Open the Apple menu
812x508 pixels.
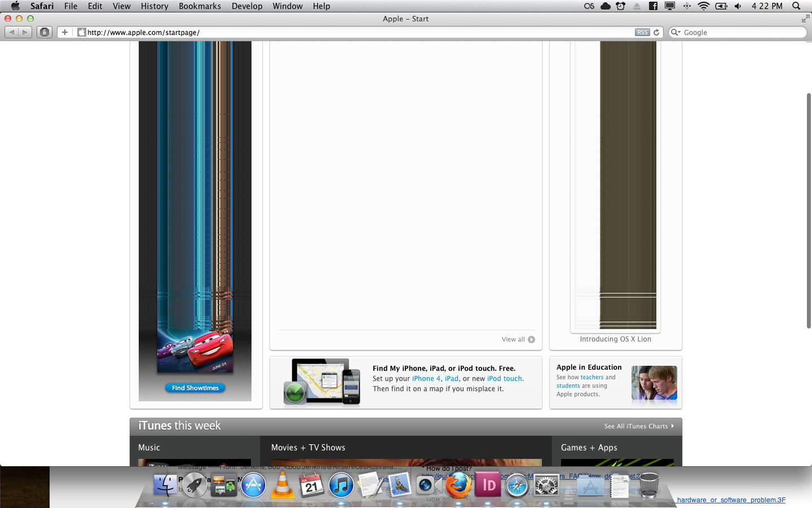(15, 6)
